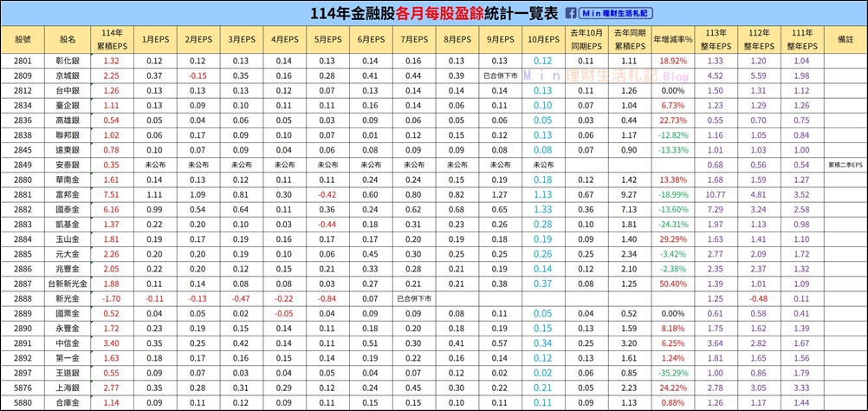Click the 累積二季EPS note cell
The width and height of the screenshot is (868, 411).
tap(845, 165)
